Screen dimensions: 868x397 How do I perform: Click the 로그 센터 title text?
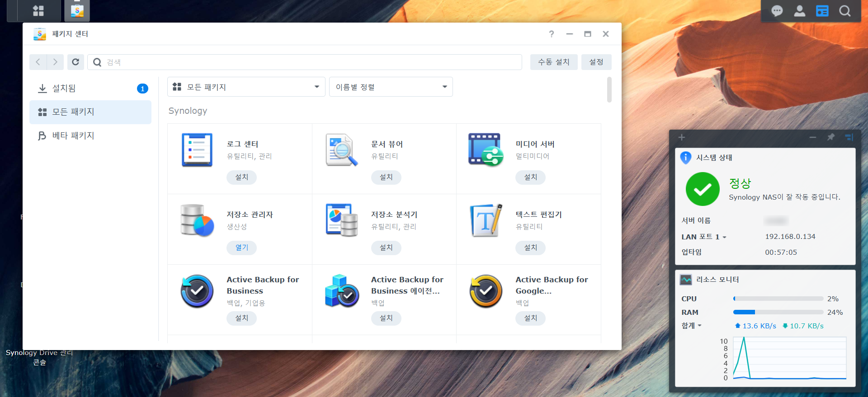point(242,144)
